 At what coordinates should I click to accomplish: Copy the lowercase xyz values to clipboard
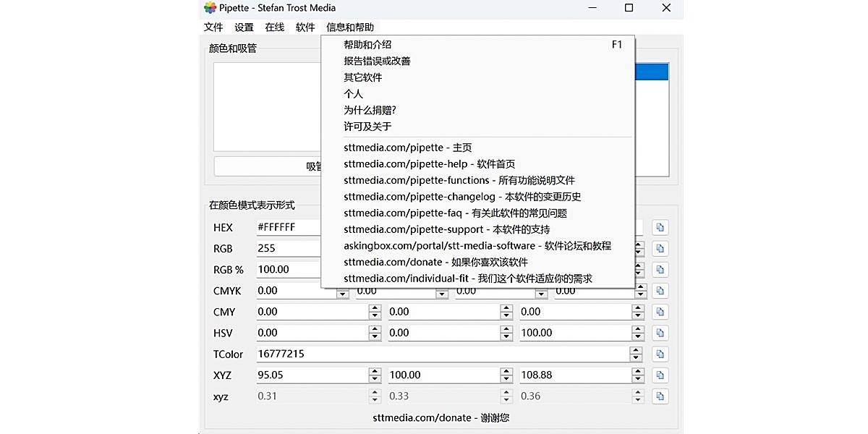[x=659, y=396]
